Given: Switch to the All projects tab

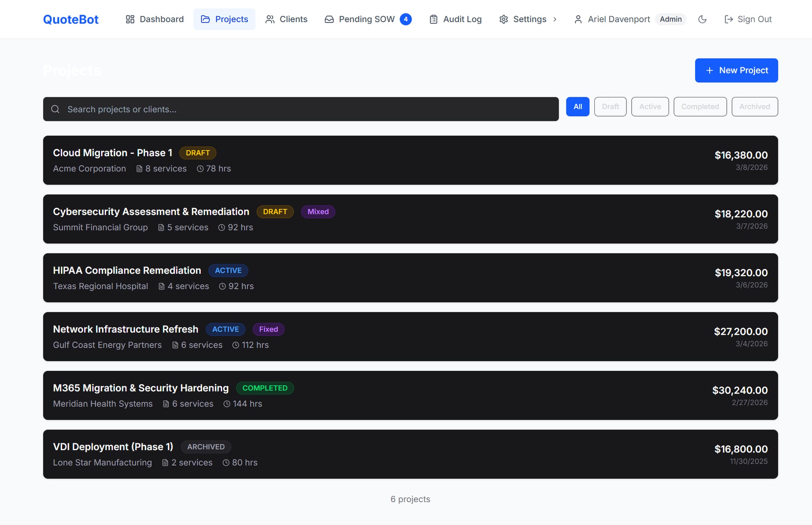Looking at the screenshot, I should (578, 107).
